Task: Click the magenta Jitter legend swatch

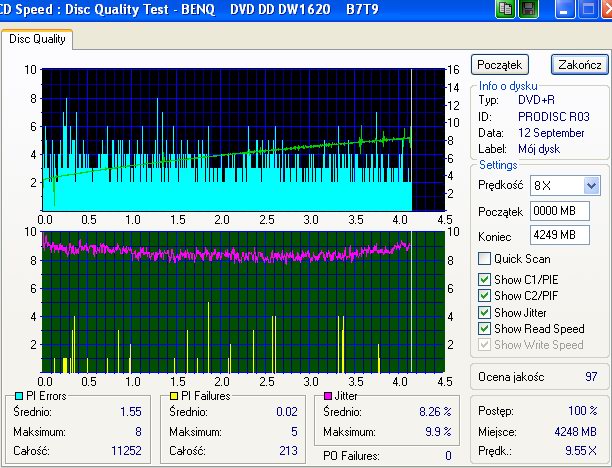Action: (x=328, y=396)
